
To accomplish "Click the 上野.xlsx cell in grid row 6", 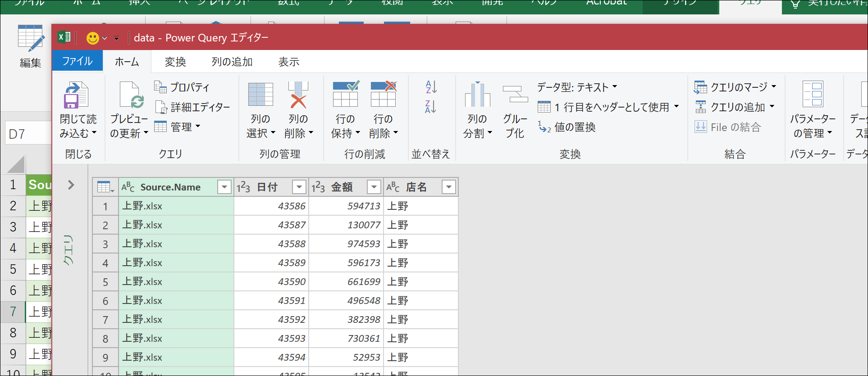I will 176,300.
